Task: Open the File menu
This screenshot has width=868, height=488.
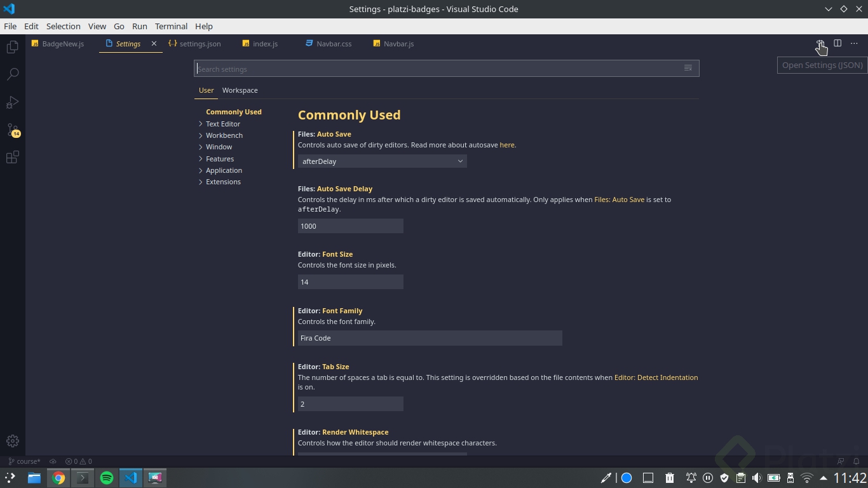Action: pyautogui.click(x=10, y=26)
